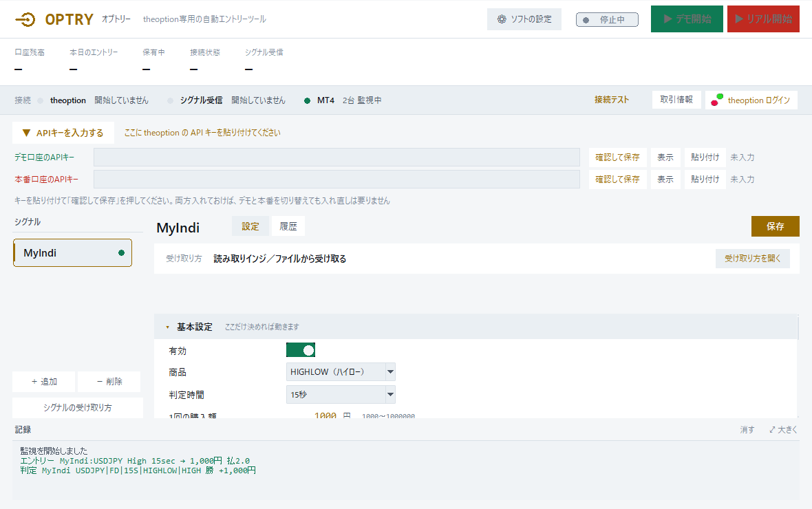Switch to the 設定 tab
The height and width of the screenshot is (509, 812).
pyautogui.click(x=250, y=226)
